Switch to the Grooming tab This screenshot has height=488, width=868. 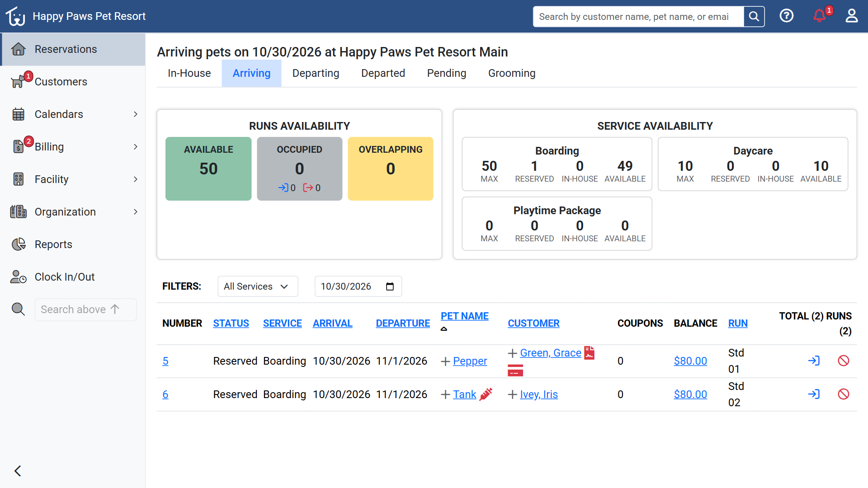pos(512,73)
